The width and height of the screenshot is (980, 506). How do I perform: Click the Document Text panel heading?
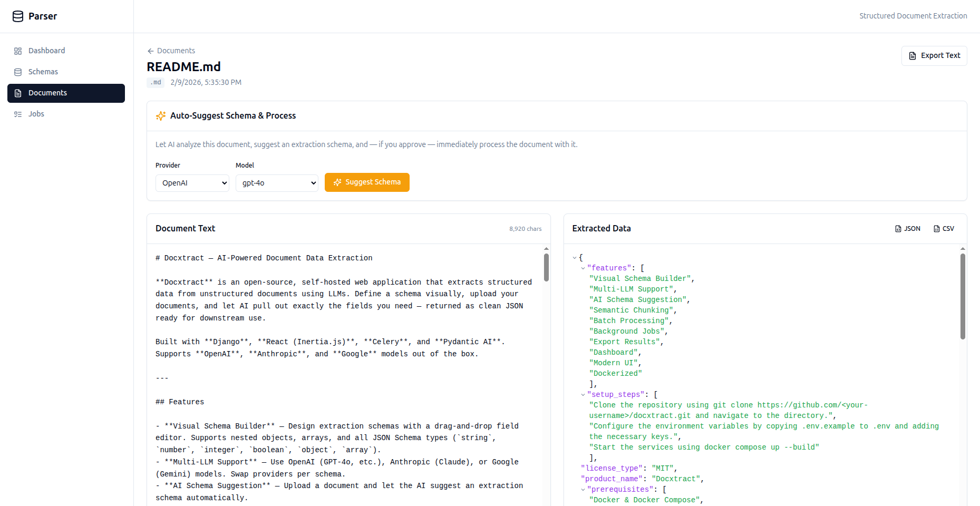[186, 229]
